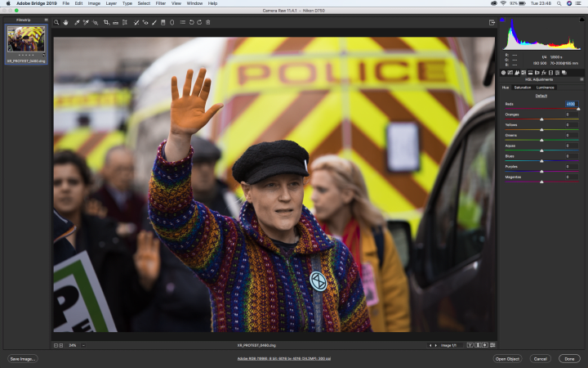Click the Done button
Screen dimensions: 588x368
tap(569, 359)
